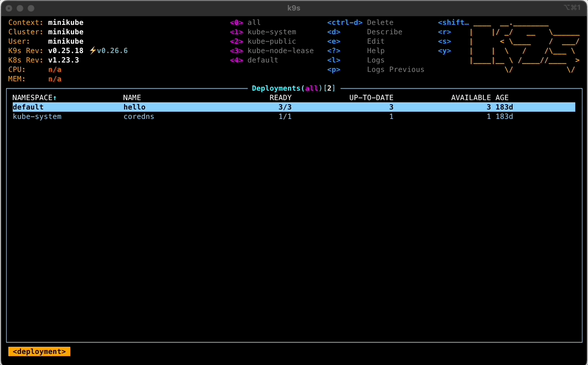Viewport: 588px width, 365px height.
Task: Click the UP-TO-DATE column header
Action: 372,98
